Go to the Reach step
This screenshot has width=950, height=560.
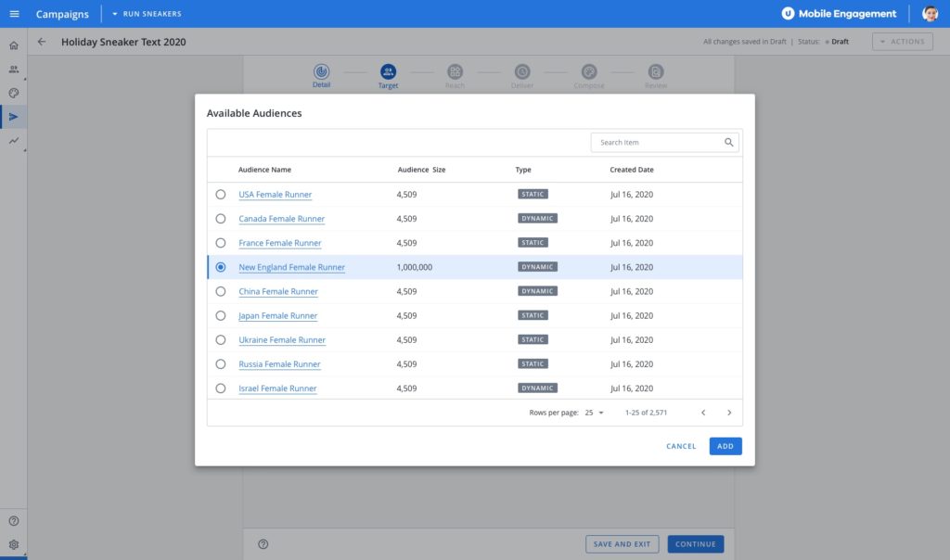coord(455,76)
